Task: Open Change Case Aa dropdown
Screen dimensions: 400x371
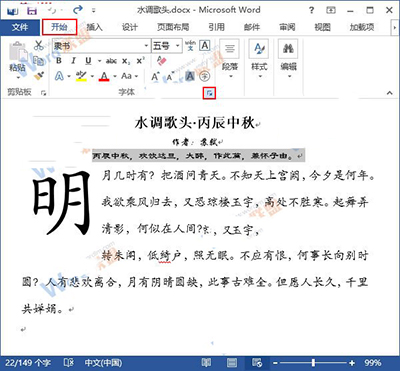Action: click(129, 76)
